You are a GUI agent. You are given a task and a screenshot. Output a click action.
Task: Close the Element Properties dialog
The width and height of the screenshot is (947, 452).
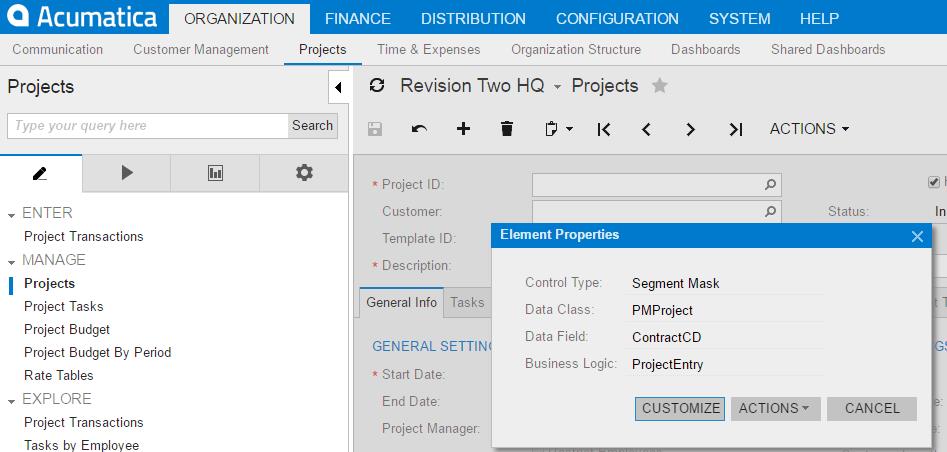pos(917,236)
